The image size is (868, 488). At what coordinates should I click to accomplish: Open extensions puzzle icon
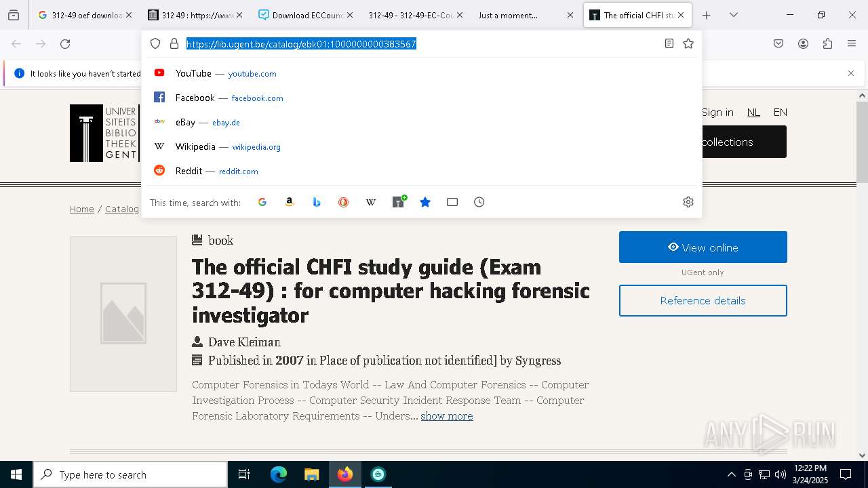(827, 43)
